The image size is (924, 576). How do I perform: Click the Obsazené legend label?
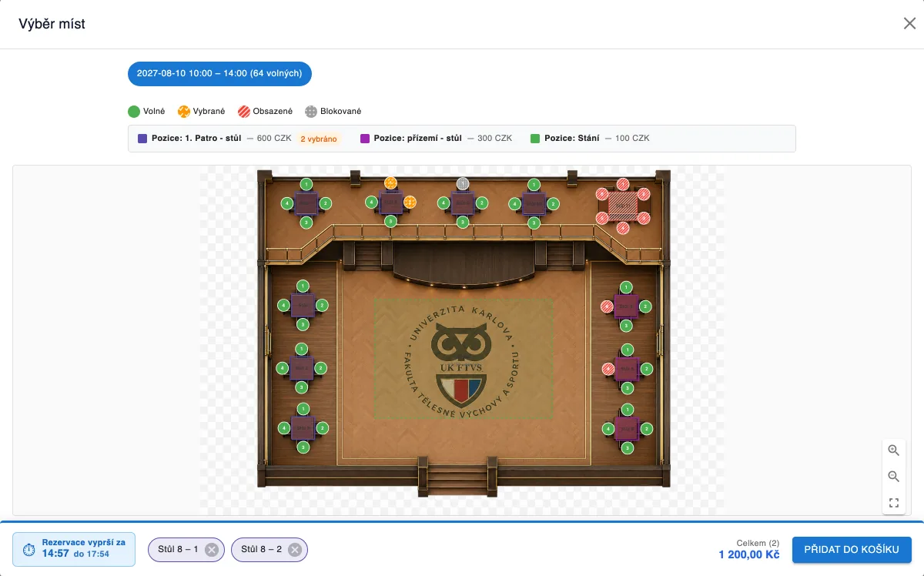point(273,112)
